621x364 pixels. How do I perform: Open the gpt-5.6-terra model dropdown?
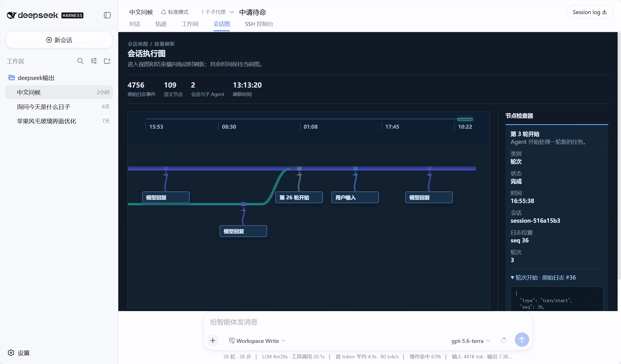coord(471,341)
